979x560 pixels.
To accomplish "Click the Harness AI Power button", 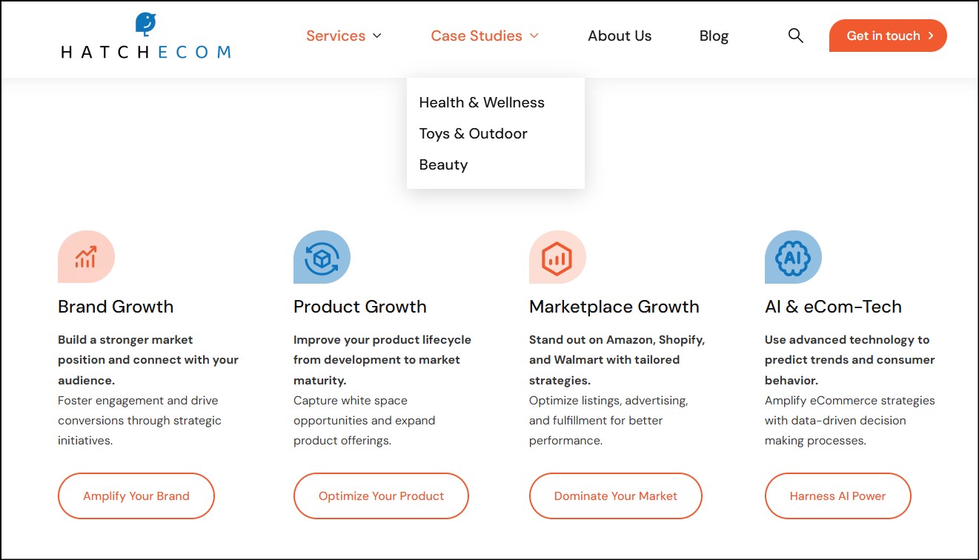I will pos(837,496).
